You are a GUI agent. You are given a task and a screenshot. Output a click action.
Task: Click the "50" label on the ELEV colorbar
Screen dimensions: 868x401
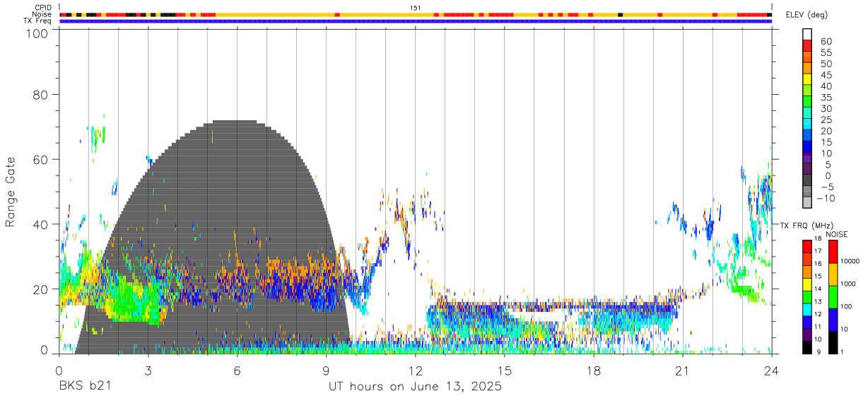coord(826,64)
